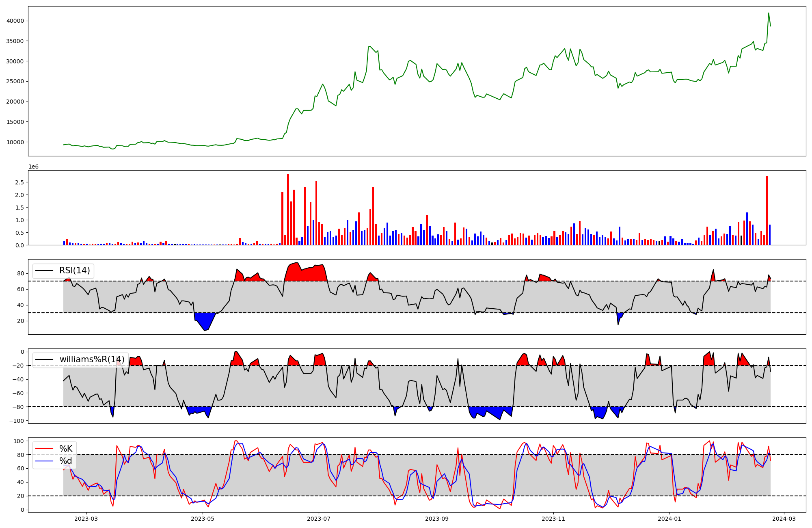812x528 pixels.
Task: Click the 2023-07 x-axis date label
Action: (x=319, y=519)
